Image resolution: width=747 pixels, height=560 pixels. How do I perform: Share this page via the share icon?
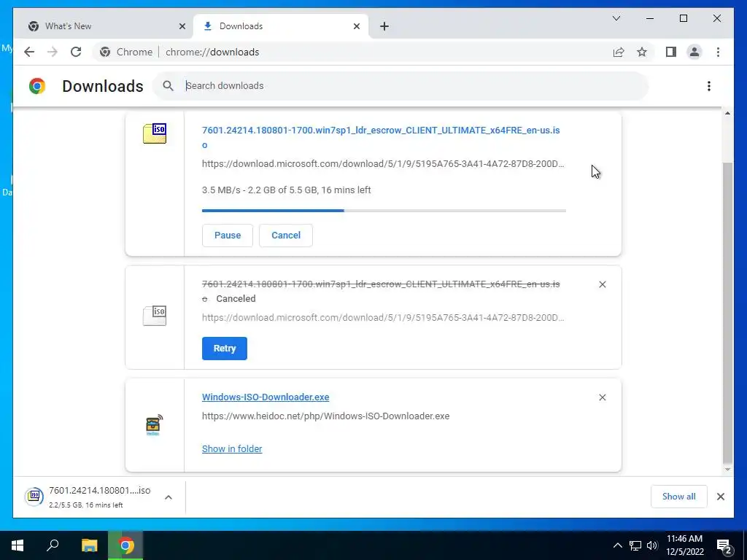tap(619, 52)
